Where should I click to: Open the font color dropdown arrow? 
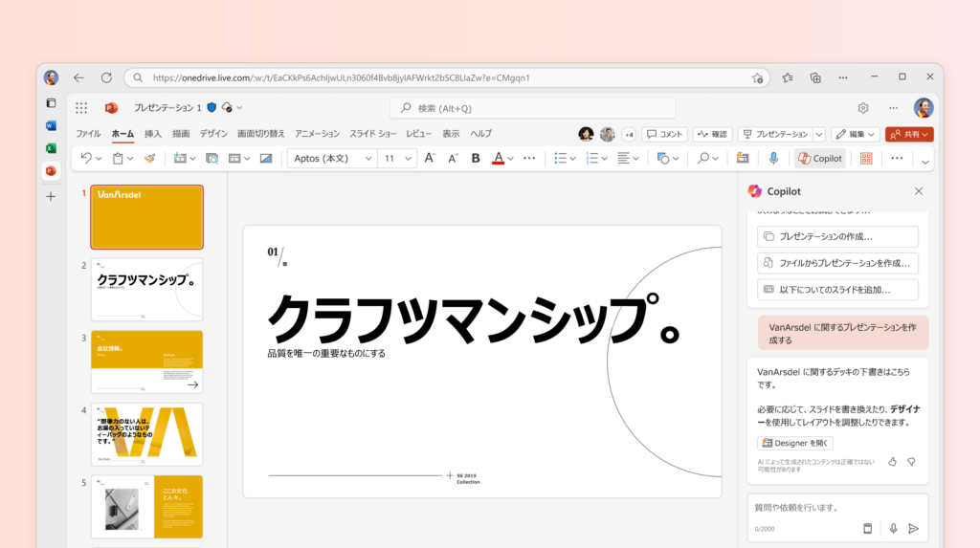pyautogui.click(x=511, y=159)
